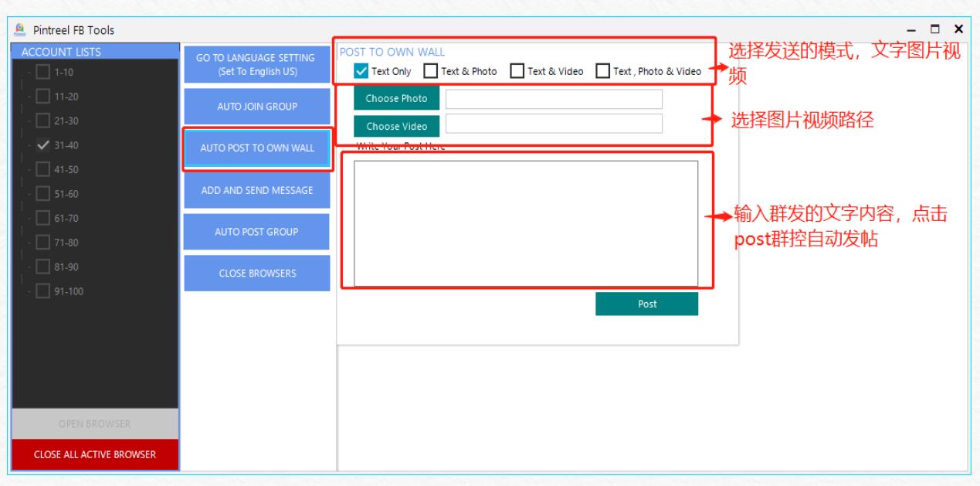
Task: Click the Write Your Post text area
Action: [x=525, y=223]
